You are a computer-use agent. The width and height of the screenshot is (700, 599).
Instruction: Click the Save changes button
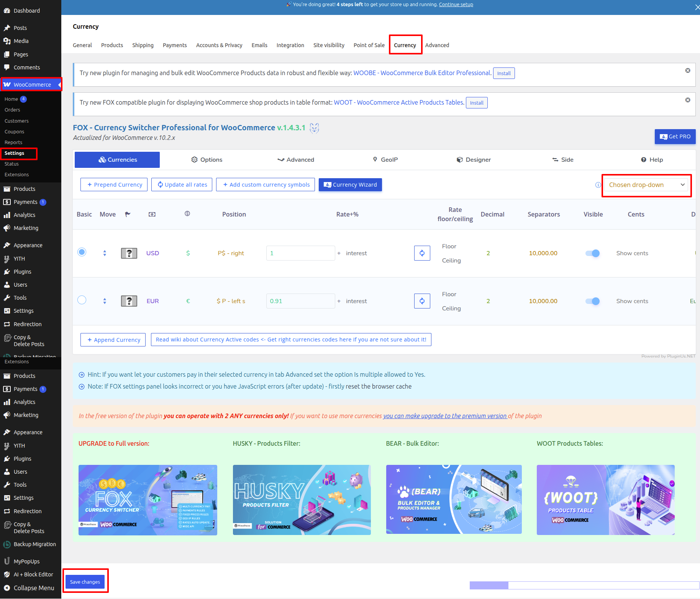[x=85, y=582]
